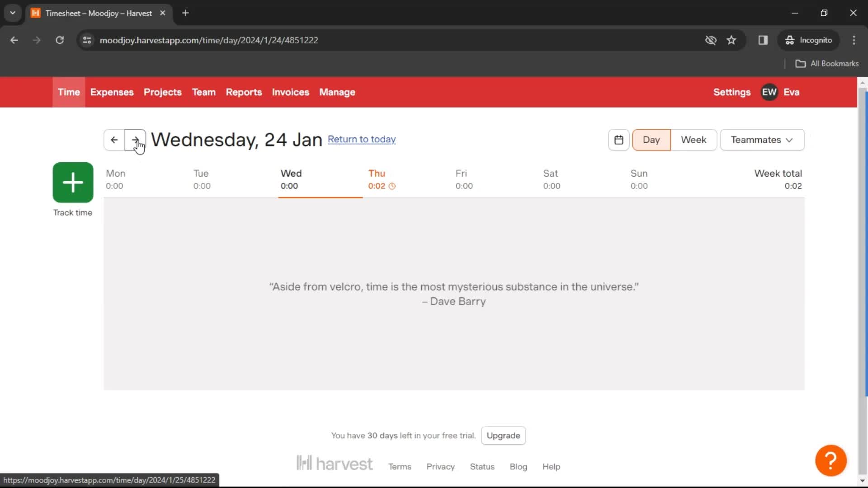Screen dimensions: 868x488
Task: Open the calendar date picker icon
Action: (619, 140)
